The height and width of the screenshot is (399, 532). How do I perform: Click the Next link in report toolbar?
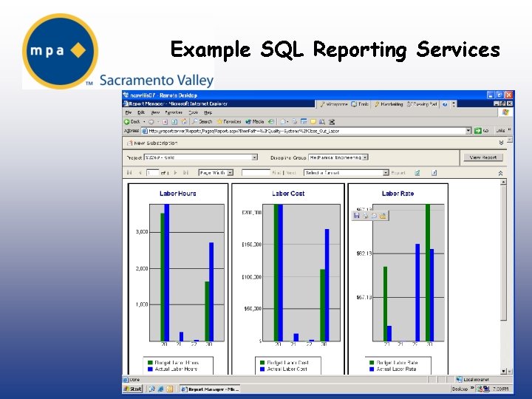click(291, 173)
